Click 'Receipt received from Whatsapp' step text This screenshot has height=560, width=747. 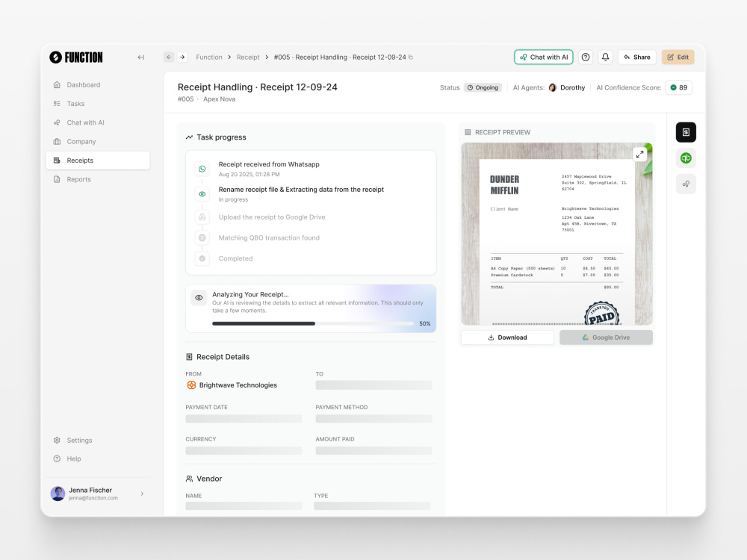click(x=269, y=164)
